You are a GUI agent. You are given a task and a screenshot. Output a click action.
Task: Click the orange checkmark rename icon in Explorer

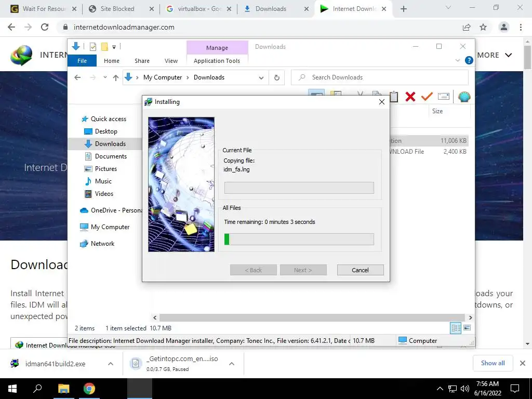tap(427, 97)
